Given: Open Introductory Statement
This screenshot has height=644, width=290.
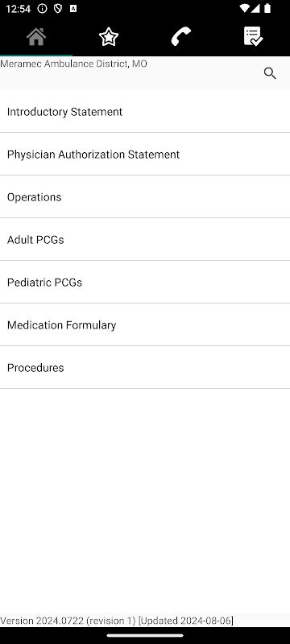Looking at the screenshot, I should tap(145, 112).
